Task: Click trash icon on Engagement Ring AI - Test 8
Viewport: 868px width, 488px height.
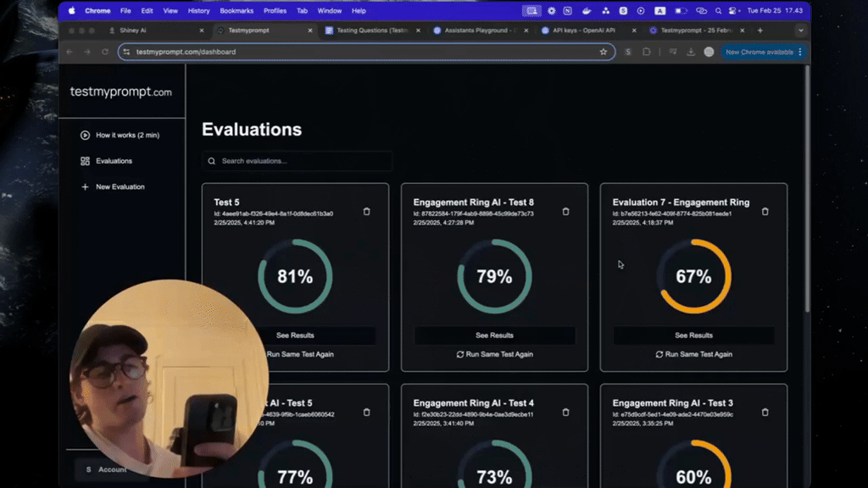Action: (565, 211)
